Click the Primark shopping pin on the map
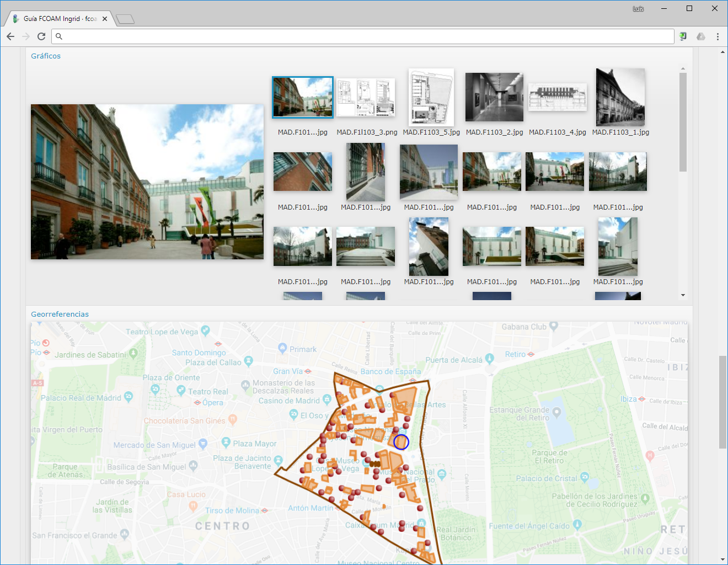This screenshot has width=728, height=565. 283,348
